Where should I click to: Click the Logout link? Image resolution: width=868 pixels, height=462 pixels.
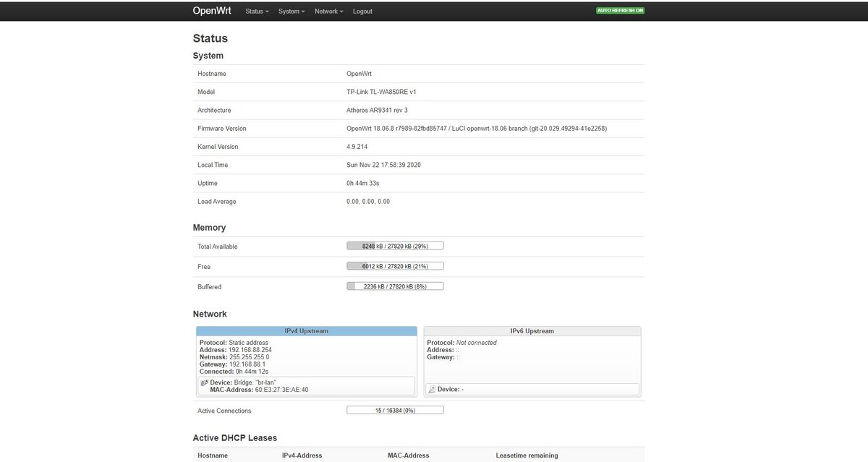click(362, 12)
